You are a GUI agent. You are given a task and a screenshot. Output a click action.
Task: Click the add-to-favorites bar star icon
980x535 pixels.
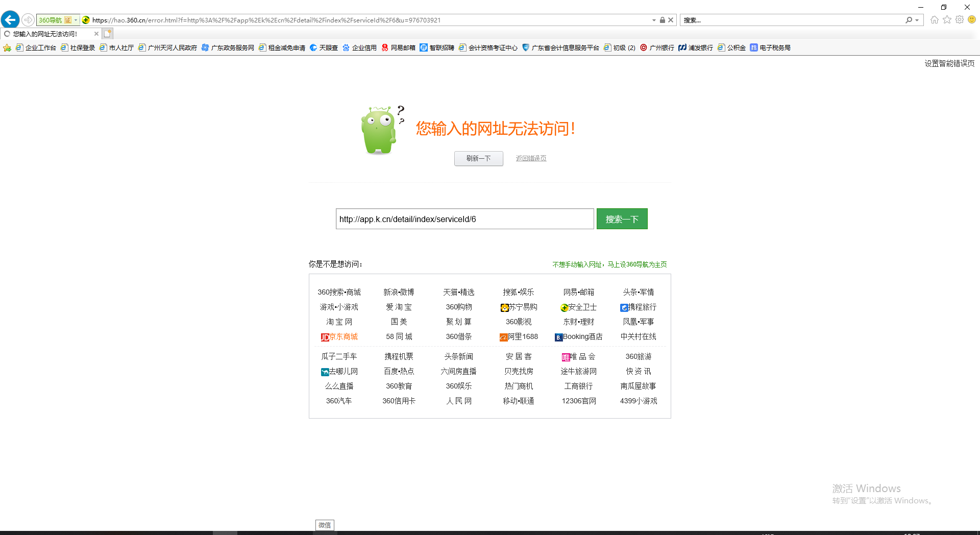click(x=7, y=47)
